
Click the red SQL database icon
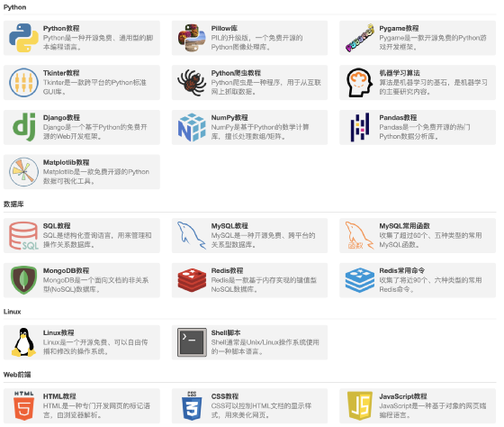[23, 236]
